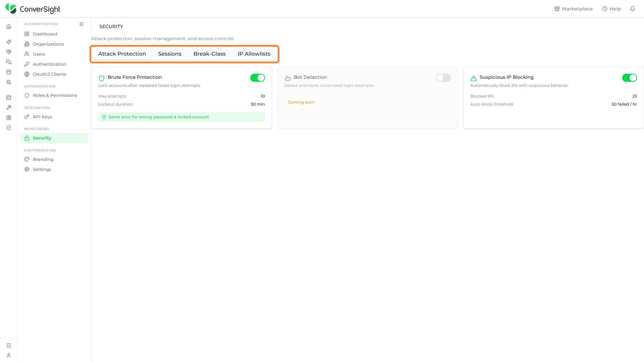
Task: Click the sliders icon at the bottom of the left rail
Action: click(x=9, y=346)
